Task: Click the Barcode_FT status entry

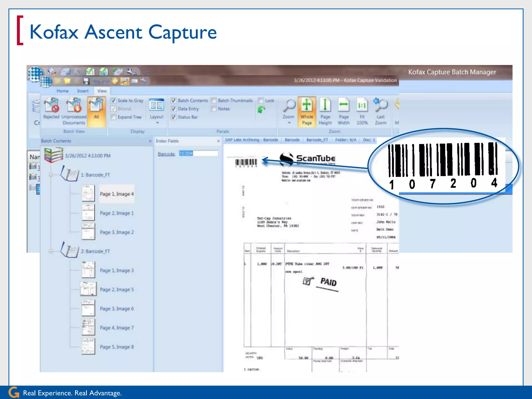Action: [317, 140]
